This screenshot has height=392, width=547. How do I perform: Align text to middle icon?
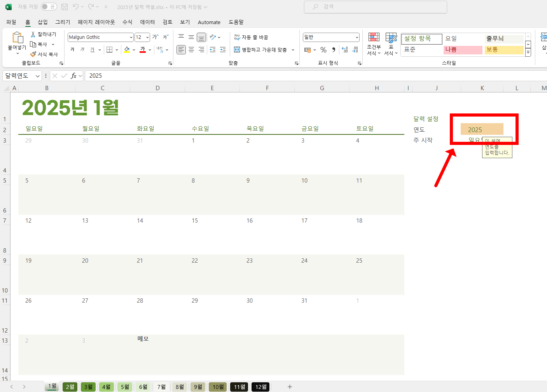tap(191, 37)
